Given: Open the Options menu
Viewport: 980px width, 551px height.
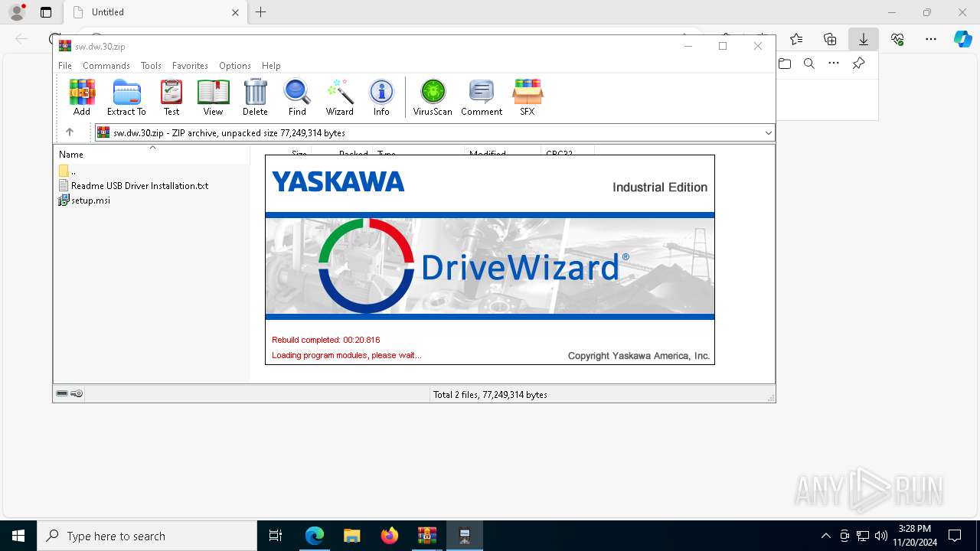Looking at the screenshot, I should 235,66.
